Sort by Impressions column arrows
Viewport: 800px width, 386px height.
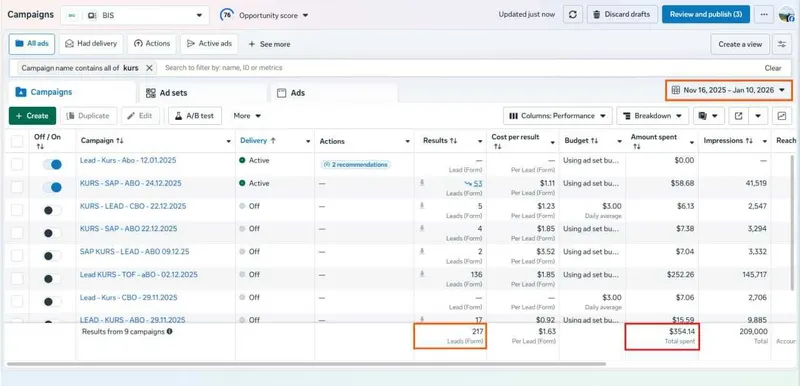749,141
